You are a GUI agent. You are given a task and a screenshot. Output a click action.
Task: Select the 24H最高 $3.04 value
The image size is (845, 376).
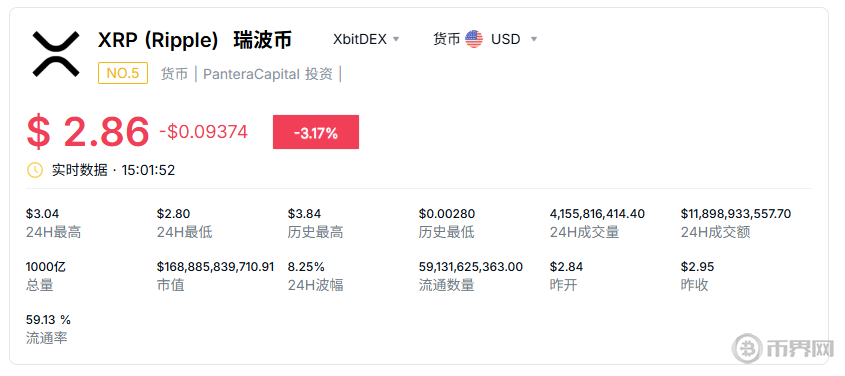click(x=43, y=214)
